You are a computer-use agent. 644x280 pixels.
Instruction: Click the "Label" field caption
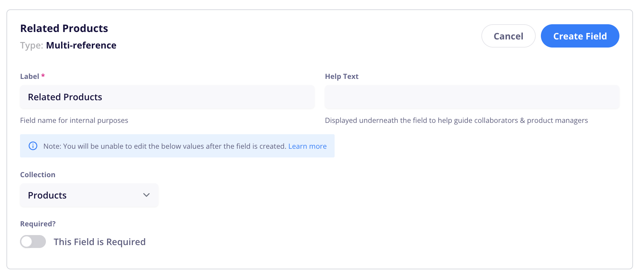[29, 76]
